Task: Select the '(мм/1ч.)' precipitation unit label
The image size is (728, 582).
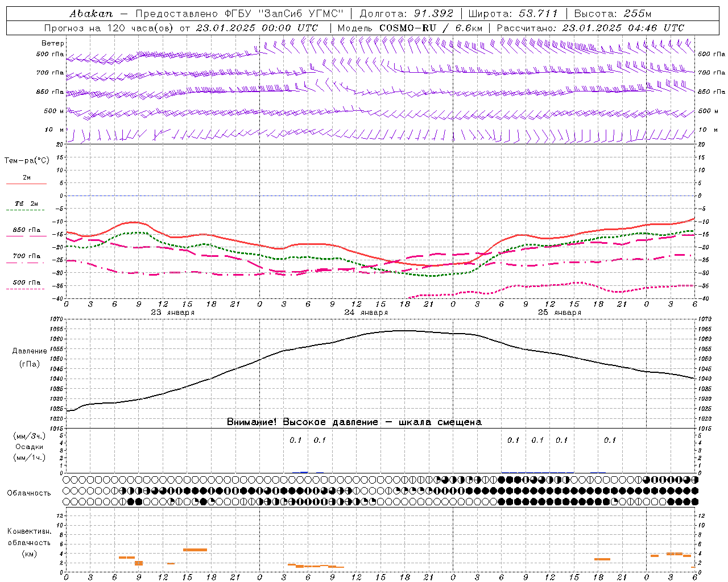Action: [x=30, y=458]
